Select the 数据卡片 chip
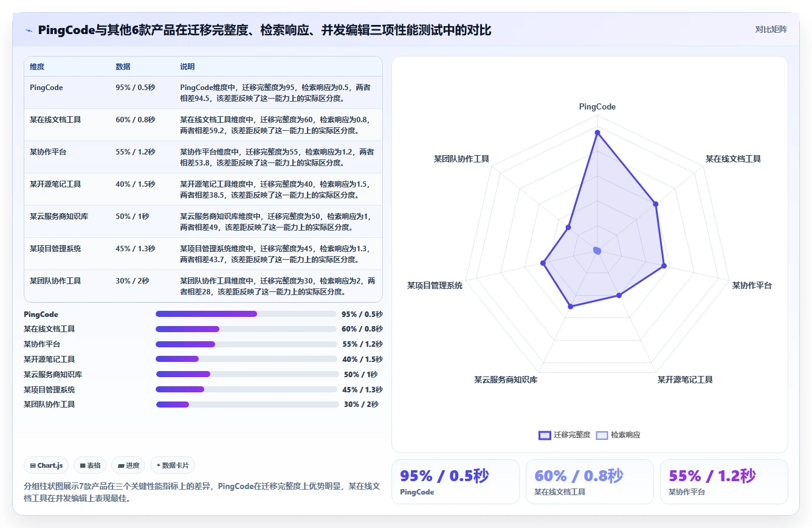The height and width of the screenshot is (528, 812). pyautogui.click(x=173, y=465)
